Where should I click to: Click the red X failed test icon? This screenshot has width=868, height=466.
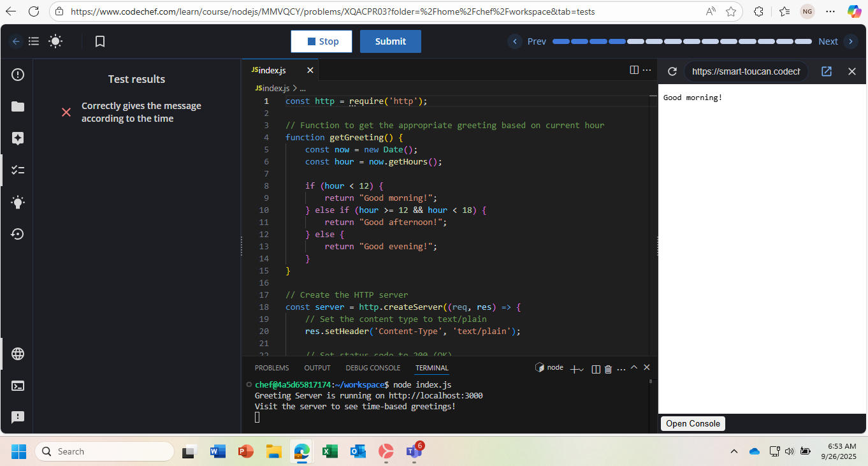66,112
